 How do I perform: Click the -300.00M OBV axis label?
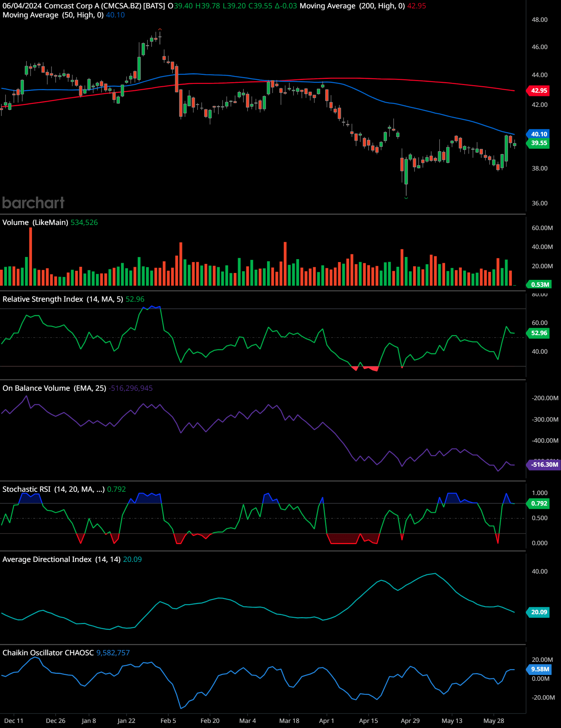coord(545,419)
